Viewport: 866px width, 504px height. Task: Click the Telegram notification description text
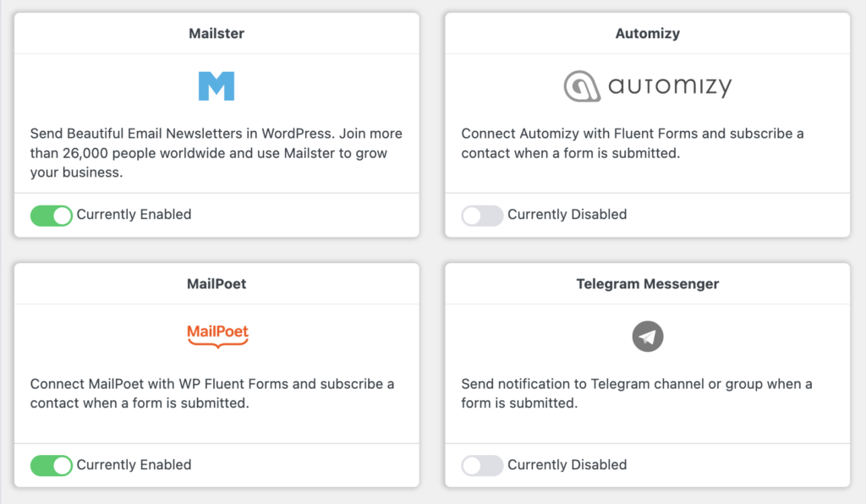637,393
